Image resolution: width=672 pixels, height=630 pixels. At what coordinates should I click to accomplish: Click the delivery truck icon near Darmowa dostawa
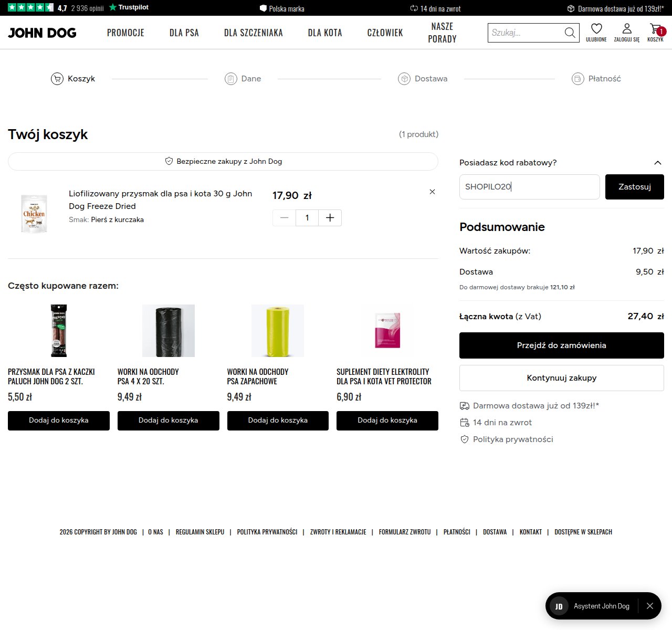(464, 406)
